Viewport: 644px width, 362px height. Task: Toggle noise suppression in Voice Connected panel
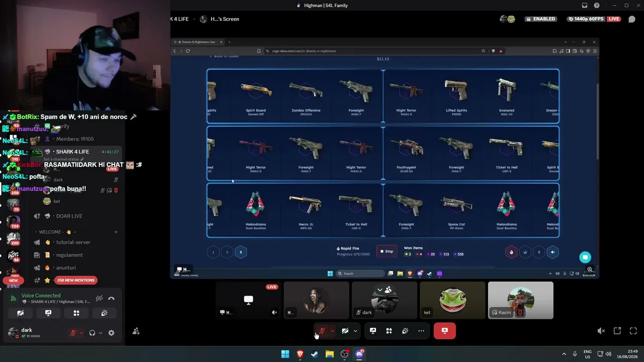pos(99,299)
